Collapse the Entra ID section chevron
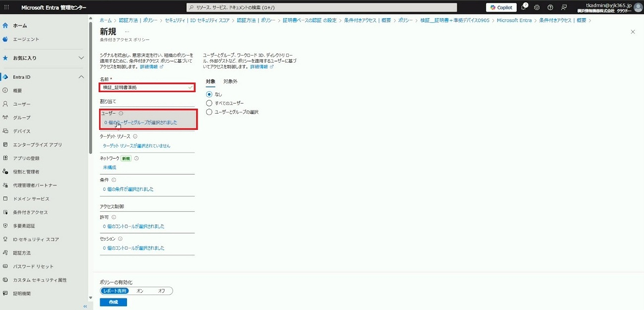This screenshot has height=310, width=644. click(x=81, y=77)
